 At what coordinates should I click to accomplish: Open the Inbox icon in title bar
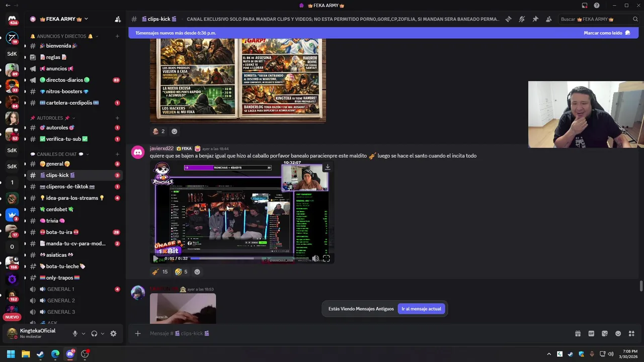(x=585, y=6)
